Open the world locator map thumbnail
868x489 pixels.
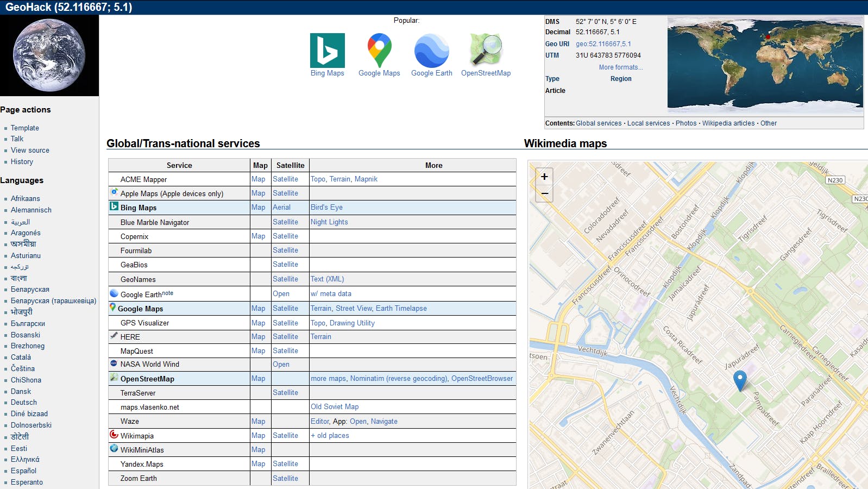(x=765, y=65)
